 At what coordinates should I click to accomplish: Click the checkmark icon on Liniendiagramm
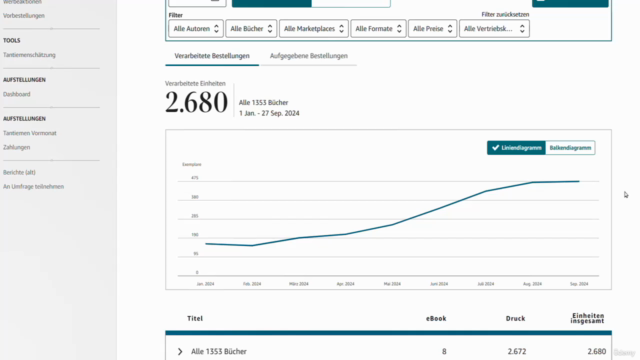click(x=496, y=148)
